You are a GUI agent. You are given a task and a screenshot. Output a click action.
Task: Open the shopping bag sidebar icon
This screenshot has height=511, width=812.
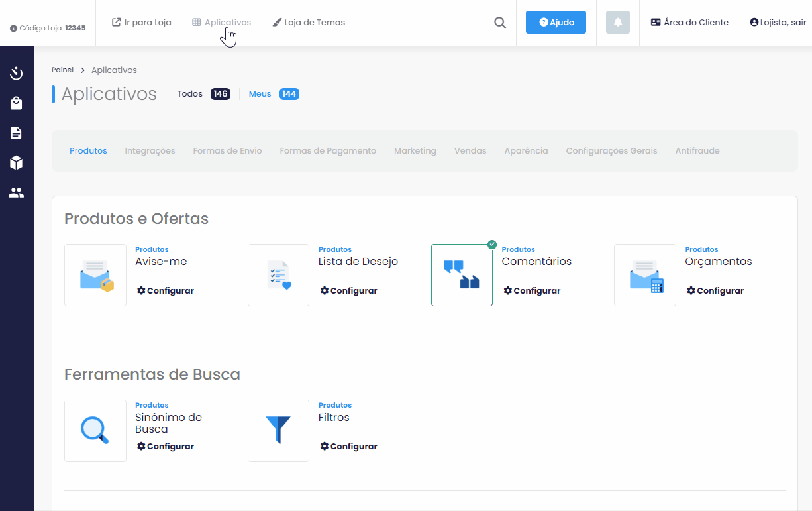coord(17,103)
